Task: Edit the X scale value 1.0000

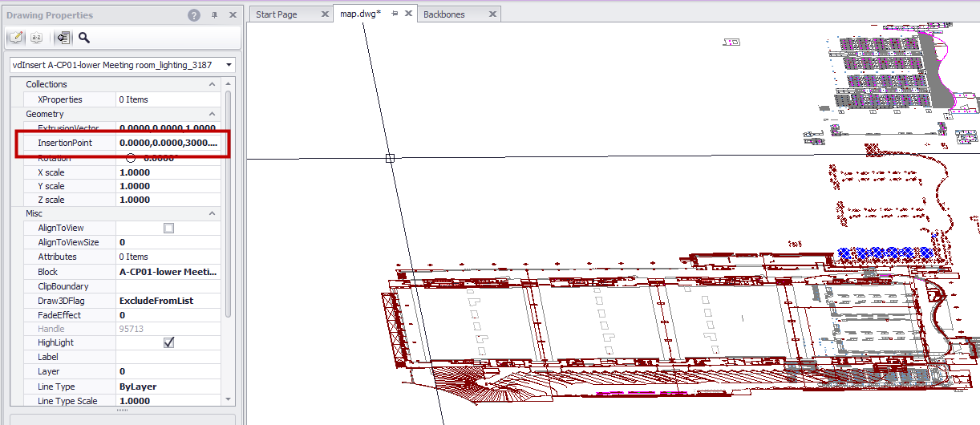Action: 168,172
